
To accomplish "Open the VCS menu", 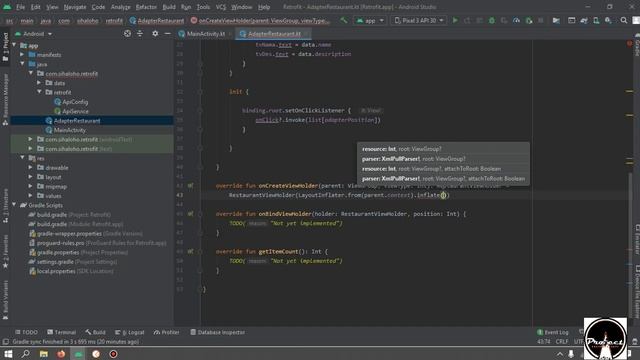I will pyautogui.click(x=221, y=7).
